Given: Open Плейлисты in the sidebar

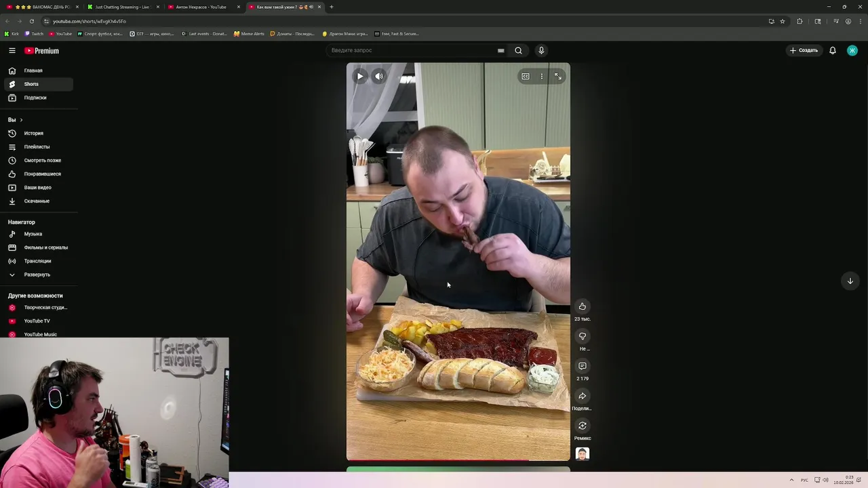Looking at the screenshot, I should 38,147.
